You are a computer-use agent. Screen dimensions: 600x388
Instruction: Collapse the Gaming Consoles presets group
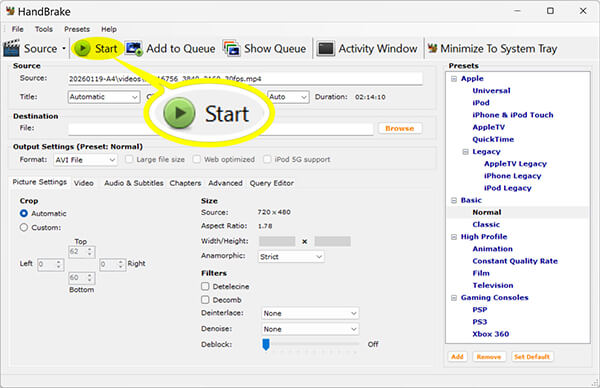pyautogui.click(x=454, y=298)
